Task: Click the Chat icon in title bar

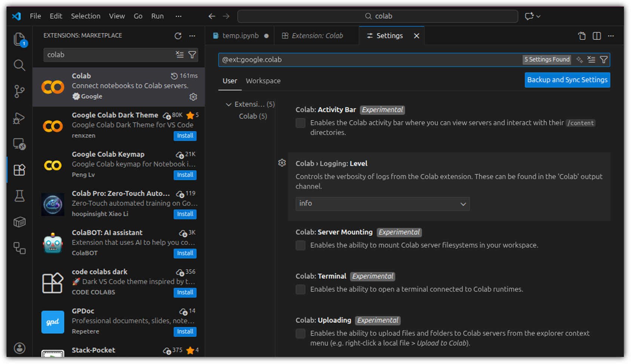Action: 529,16
